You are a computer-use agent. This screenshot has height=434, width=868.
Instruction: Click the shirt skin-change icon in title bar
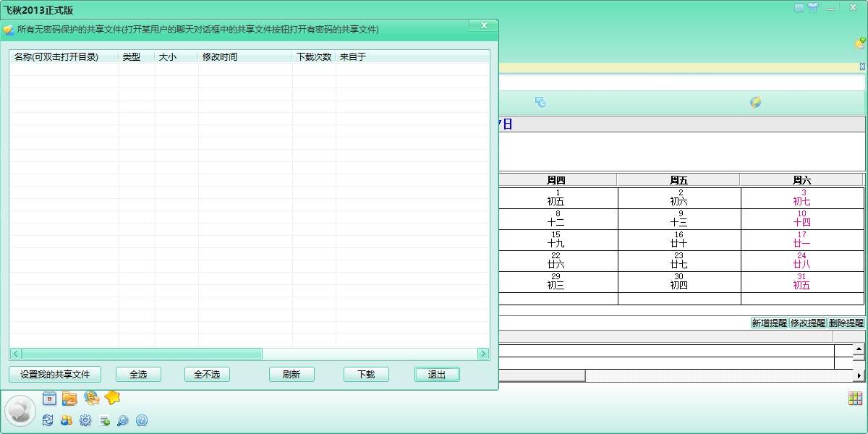tap(813, 9)
